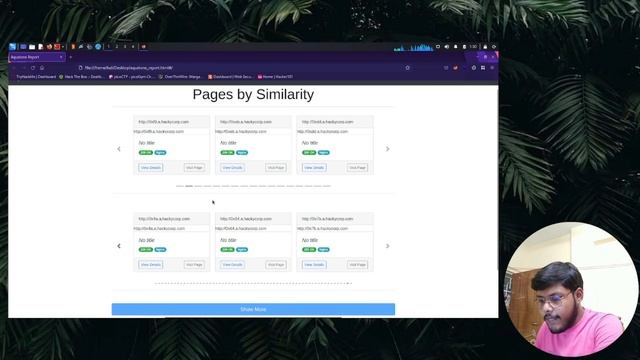Open a new browser tab
This screenshot has width=640, height=360.
point(71,57)
